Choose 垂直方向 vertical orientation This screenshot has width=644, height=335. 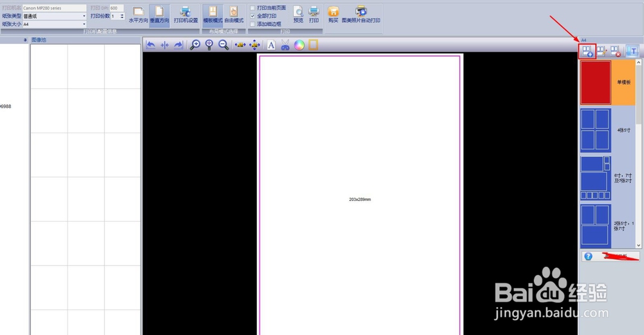(x=159, y=15)
